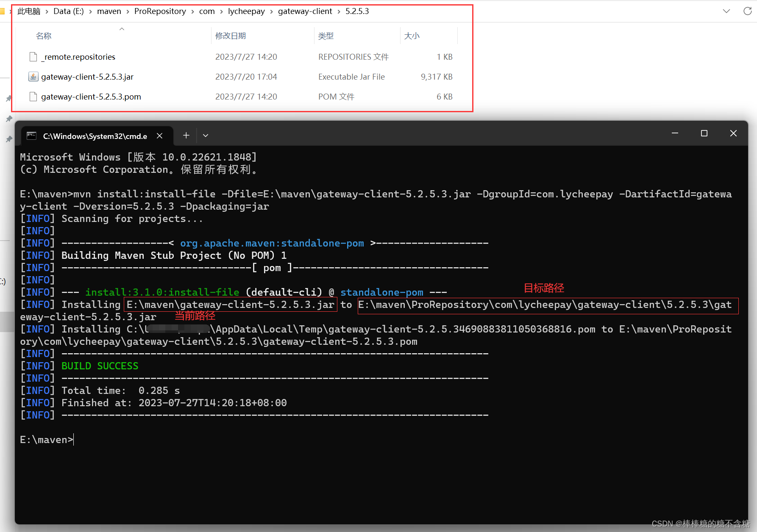The width and height of the screenshot is (757, 532).
Task: Toggle sort order on the 名称 column
Action: (x=44, y=36)
